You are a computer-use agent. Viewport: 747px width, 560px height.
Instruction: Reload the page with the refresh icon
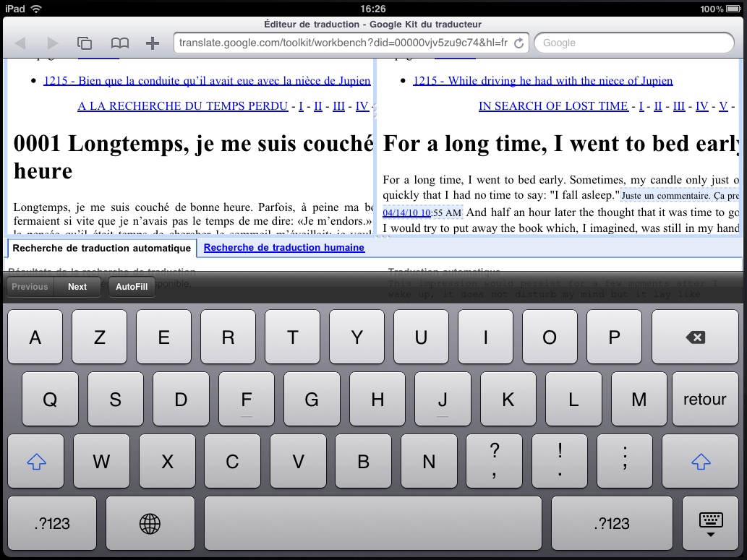(518, 43)
